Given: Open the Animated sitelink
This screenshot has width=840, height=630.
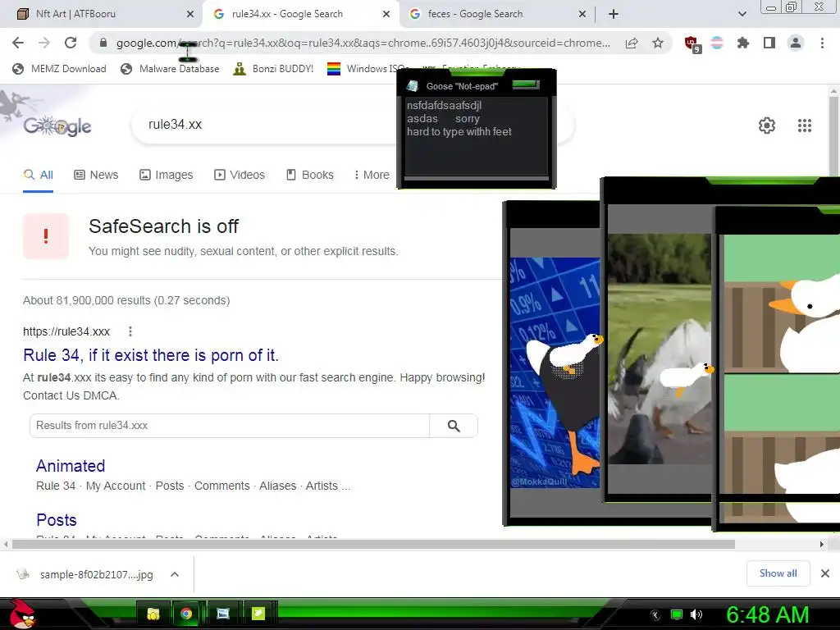Looking at the screenshot, I should tap(71, 466).
